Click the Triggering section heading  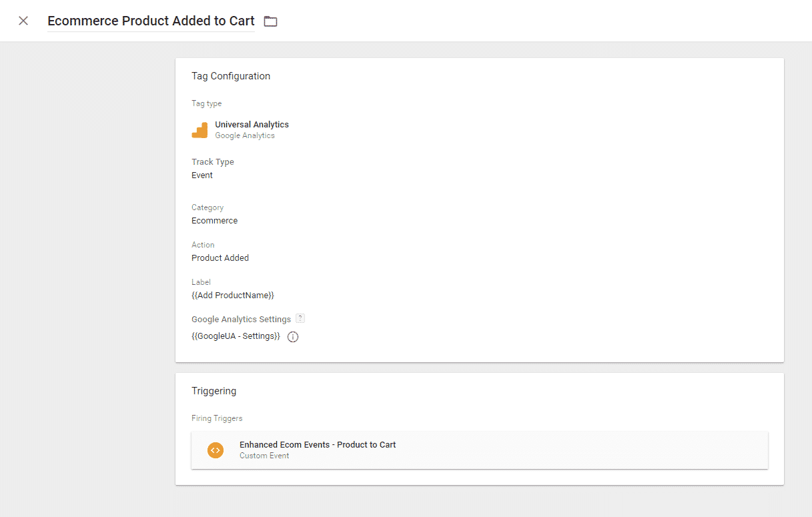pos(214,391)
